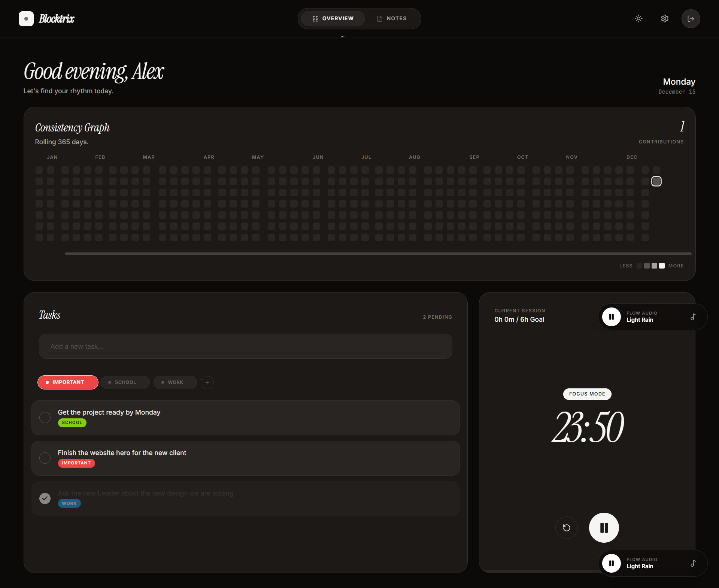Check off the website hero task
The image size is (719, 588).
pyautogui.click(x=45, y=458)
